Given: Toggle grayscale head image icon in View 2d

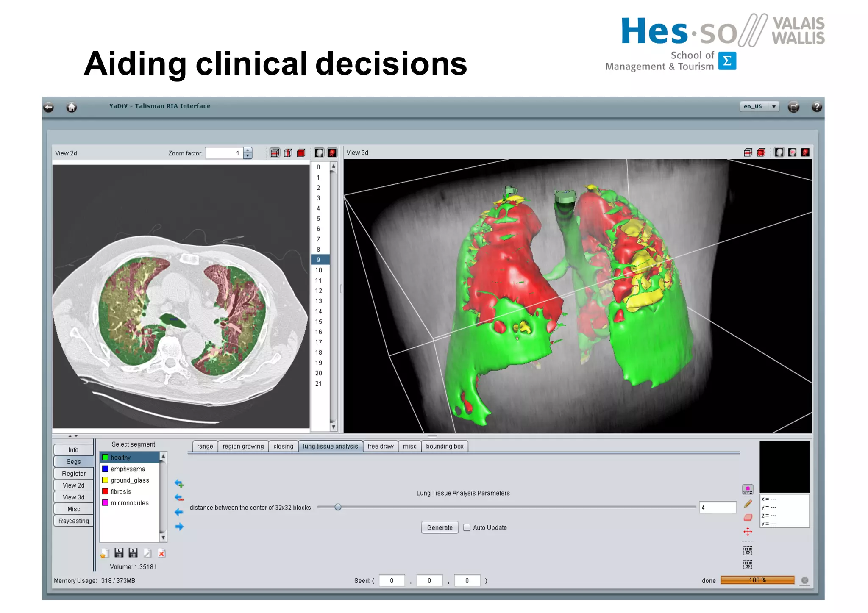Looking at the screenshot, I should tap(319, 153).
